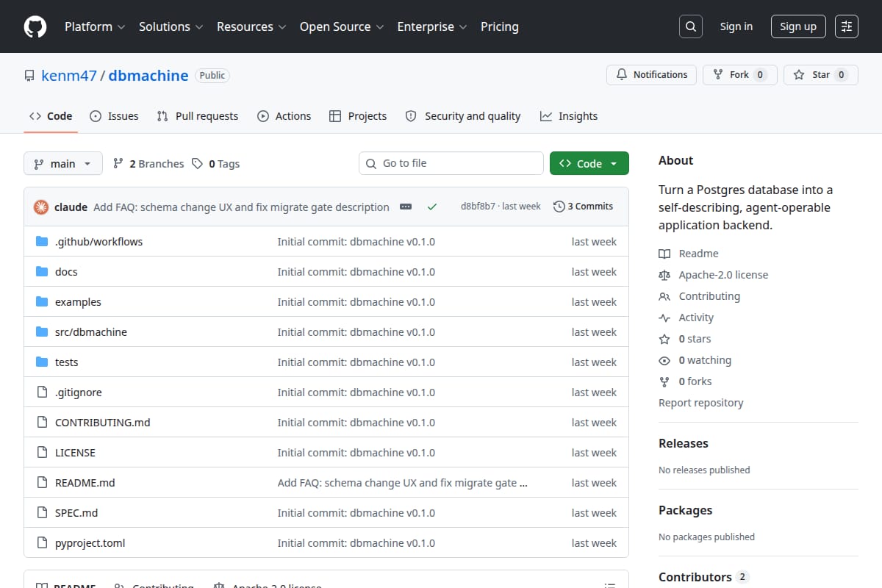Open the Enterprise dropdown
Viewport: 882px width, 588px height.
click(432, 26)
